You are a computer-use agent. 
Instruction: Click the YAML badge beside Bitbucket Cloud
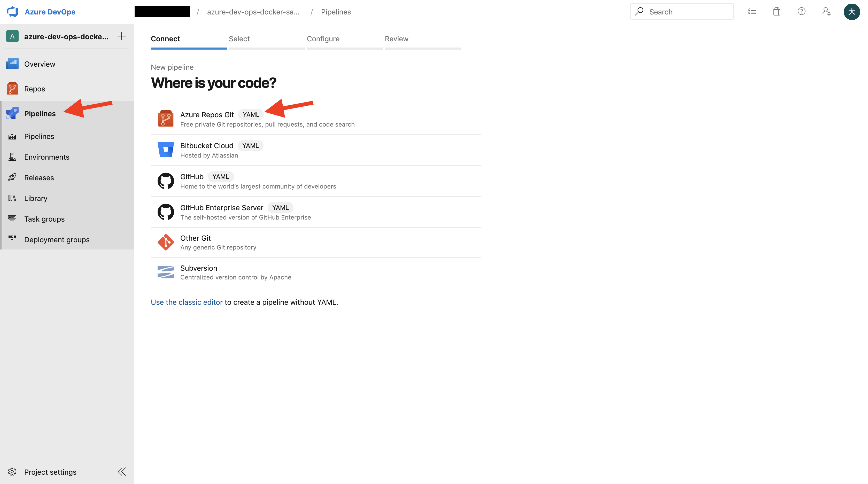[250, 145]
